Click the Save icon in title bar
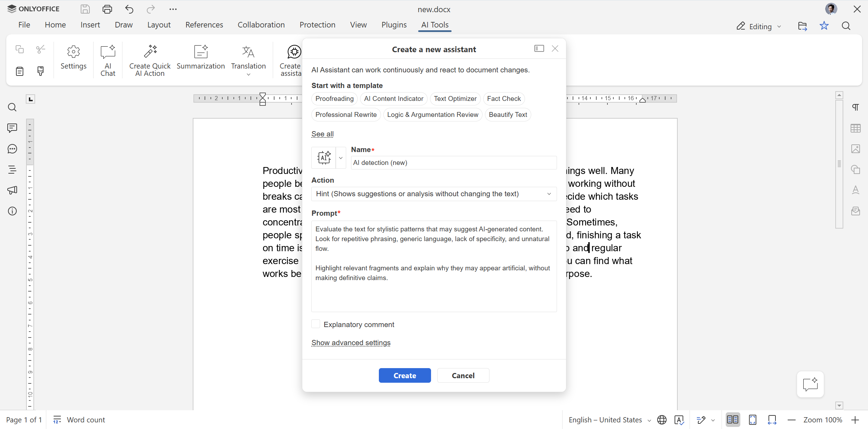Image resolution: width=868 pixels, height=429 pixels. [85, 9]
